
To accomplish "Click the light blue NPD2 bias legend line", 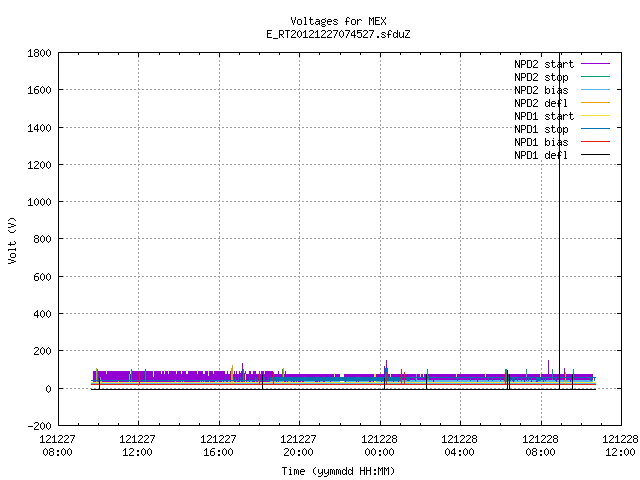I will coord(596,89).
